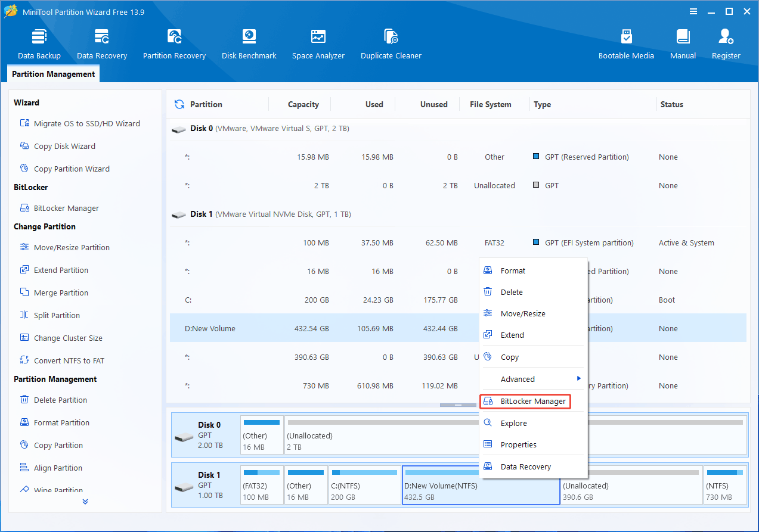Open Copy Disk Wizard

click(57, 146)
